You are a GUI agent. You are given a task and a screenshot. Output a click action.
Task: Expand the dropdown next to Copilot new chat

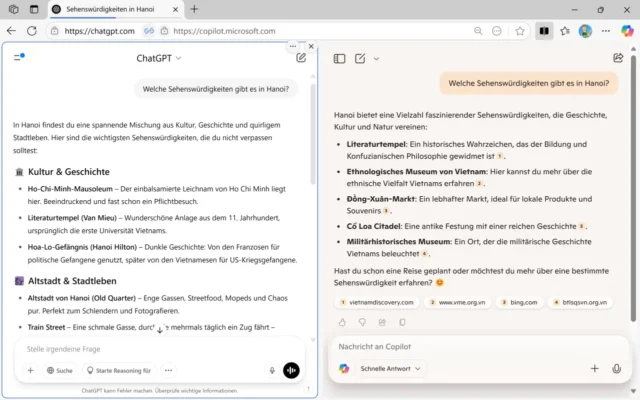[x=376, y=59]
